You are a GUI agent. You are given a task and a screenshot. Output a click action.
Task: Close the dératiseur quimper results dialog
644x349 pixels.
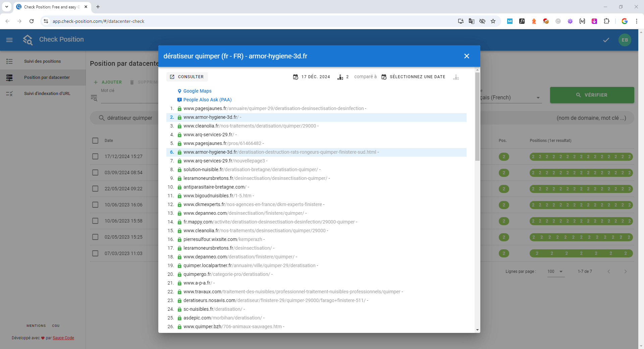click(x=467, y=56)
